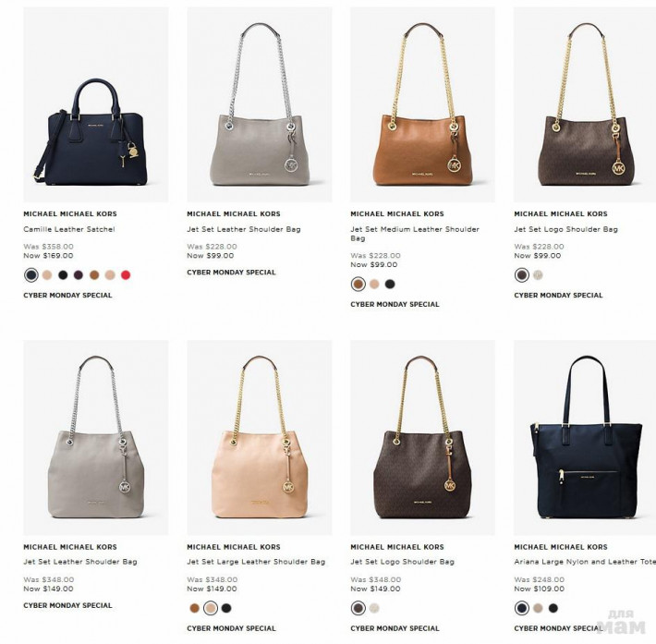The height and width of the screenshot is (644, 656).
Task: Choose black swatch for Jet Set Medium Leather Bag
Action: pyautogui.click(x=390, y=285)
